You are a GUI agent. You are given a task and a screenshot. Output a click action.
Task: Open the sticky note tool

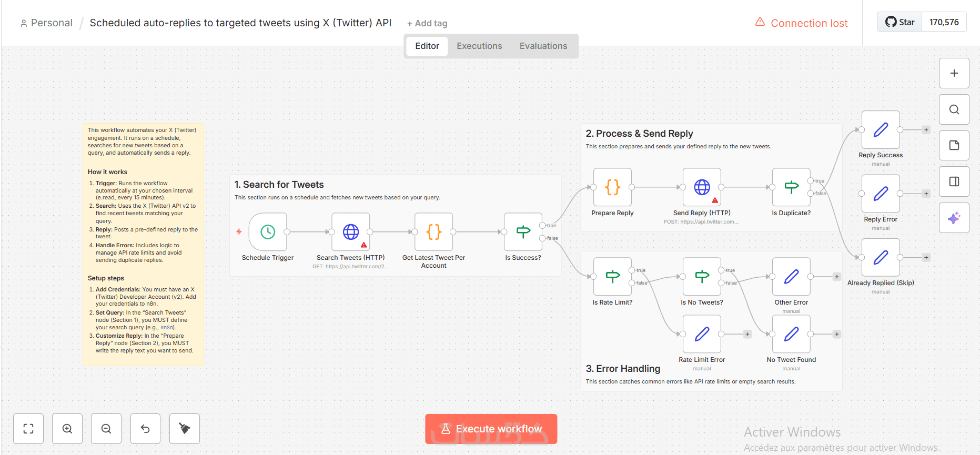[x=954, y=145]
